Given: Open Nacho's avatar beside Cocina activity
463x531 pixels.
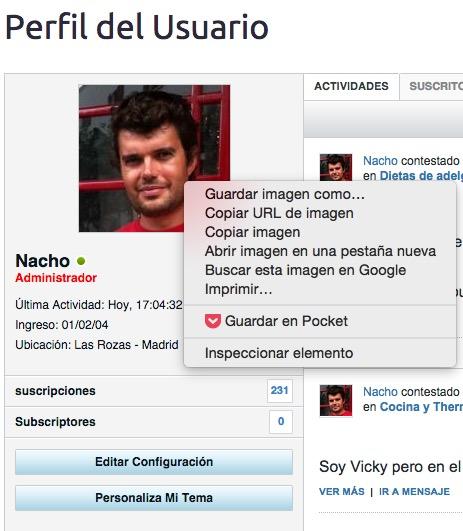Looking at the screenshot, I should pos(336,400).
